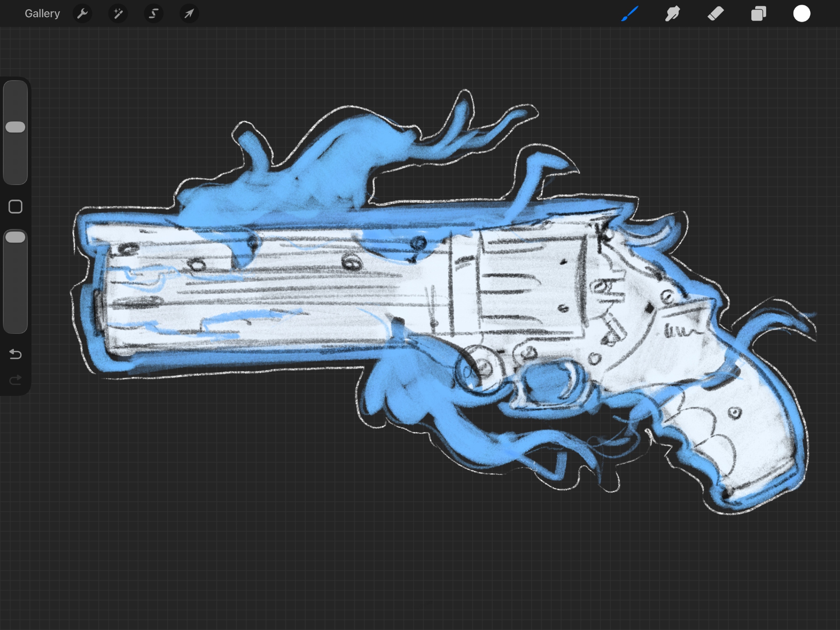Redo with the greyed forward arrow
This screenshot has width=840, height=630.
tap(16, 380)
